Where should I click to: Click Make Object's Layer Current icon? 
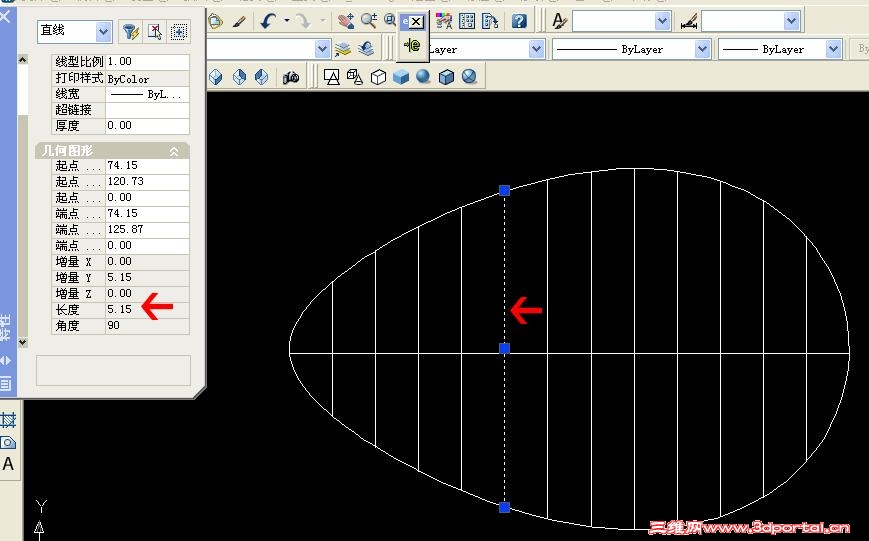point(343,49)
